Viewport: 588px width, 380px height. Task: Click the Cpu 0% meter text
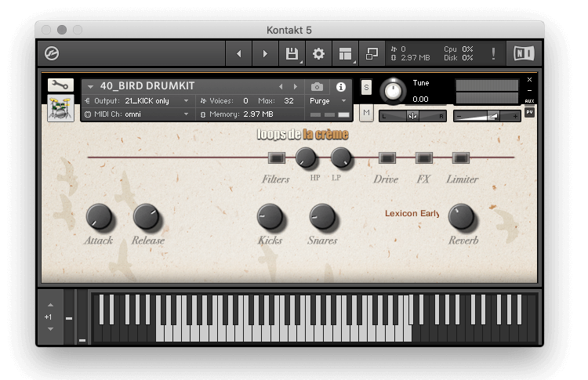point(459,49)
